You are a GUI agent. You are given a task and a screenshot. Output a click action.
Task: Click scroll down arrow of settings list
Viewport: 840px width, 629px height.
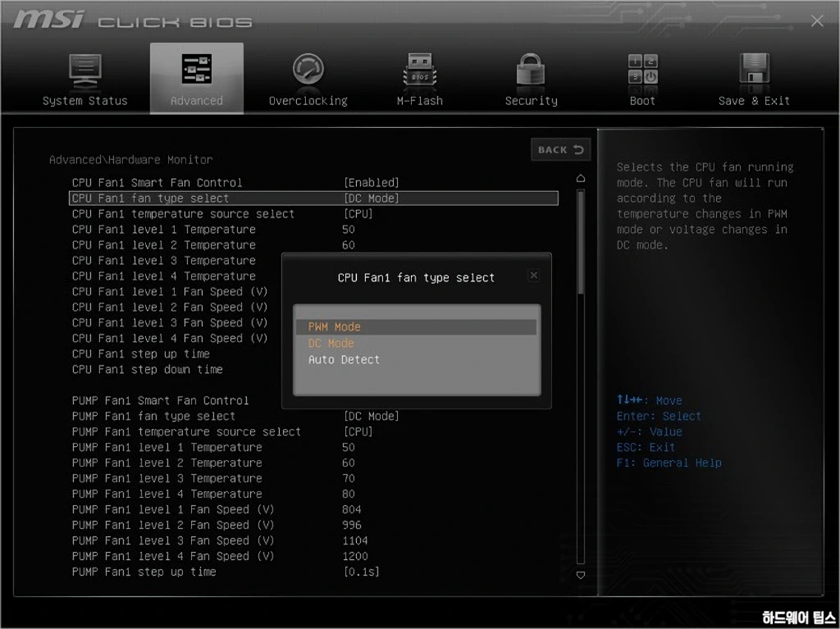(581, 575)
